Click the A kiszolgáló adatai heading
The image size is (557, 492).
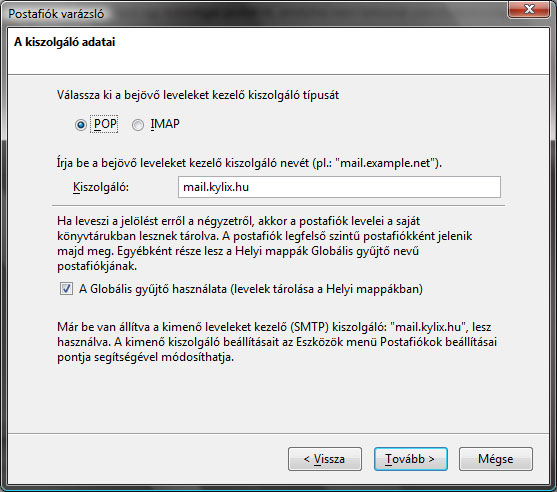65,42
